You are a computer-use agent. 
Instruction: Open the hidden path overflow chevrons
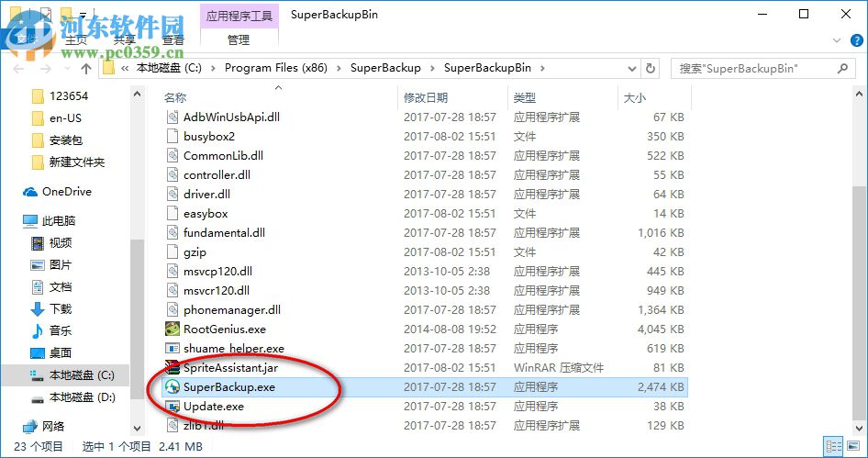(x=125, y=68)
